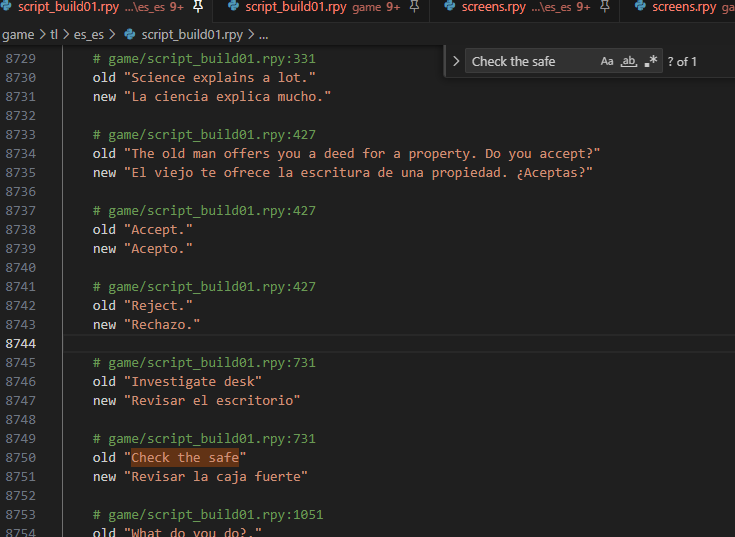
Task: Click the '? of 1' results count
Action: coord(682,61)
